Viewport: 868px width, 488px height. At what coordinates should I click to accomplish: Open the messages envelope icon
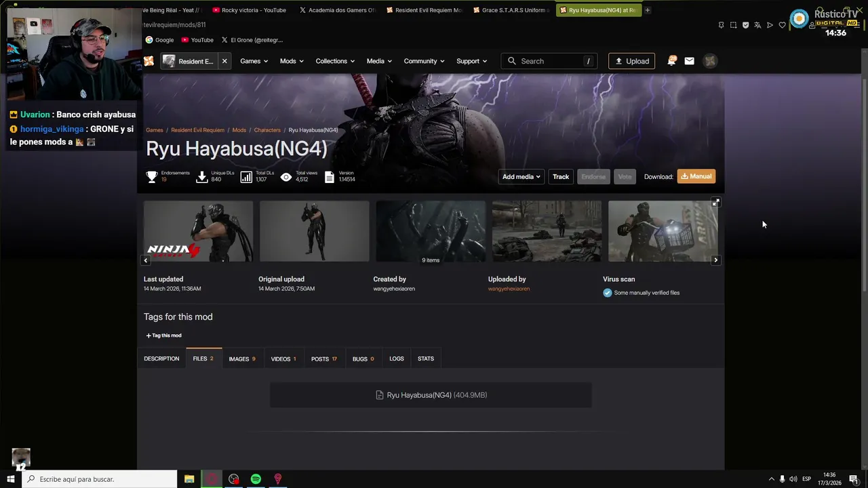click(689, 61)
